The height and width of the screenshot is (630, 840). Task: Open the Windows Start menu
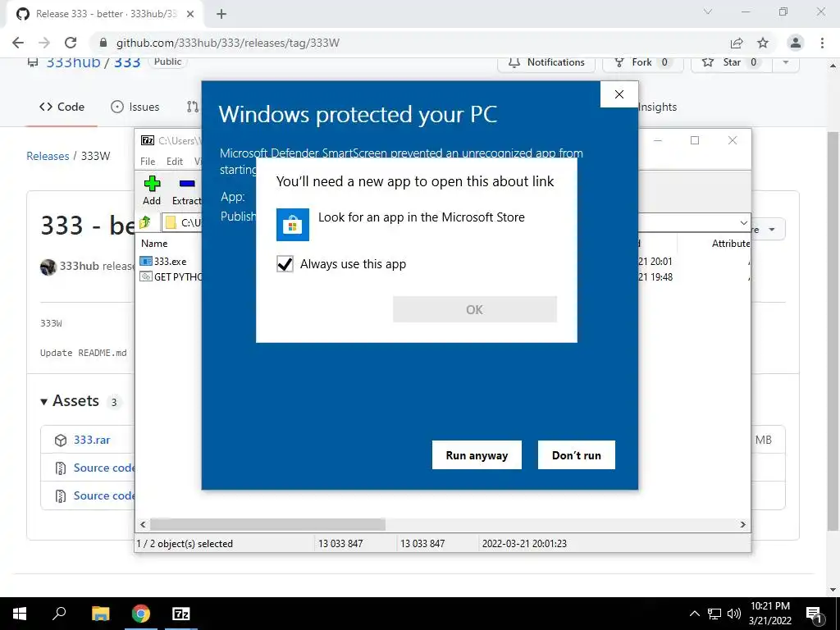click(x=20, y=614)
